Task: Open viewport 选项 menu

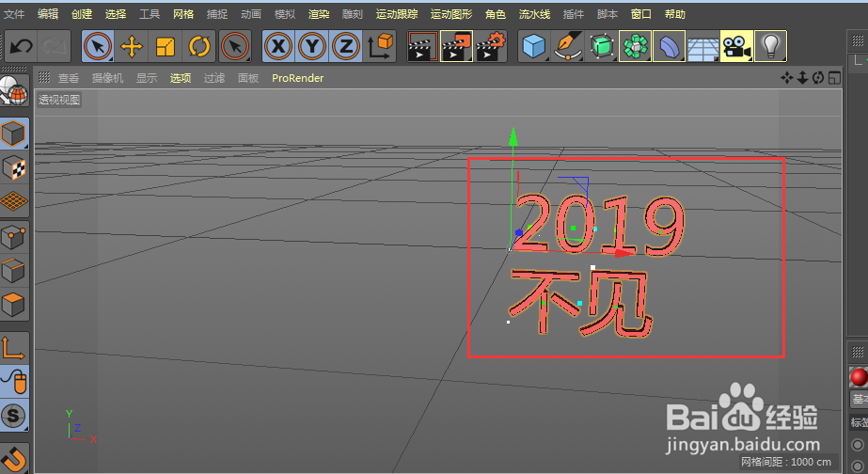Action: point(181,78)
